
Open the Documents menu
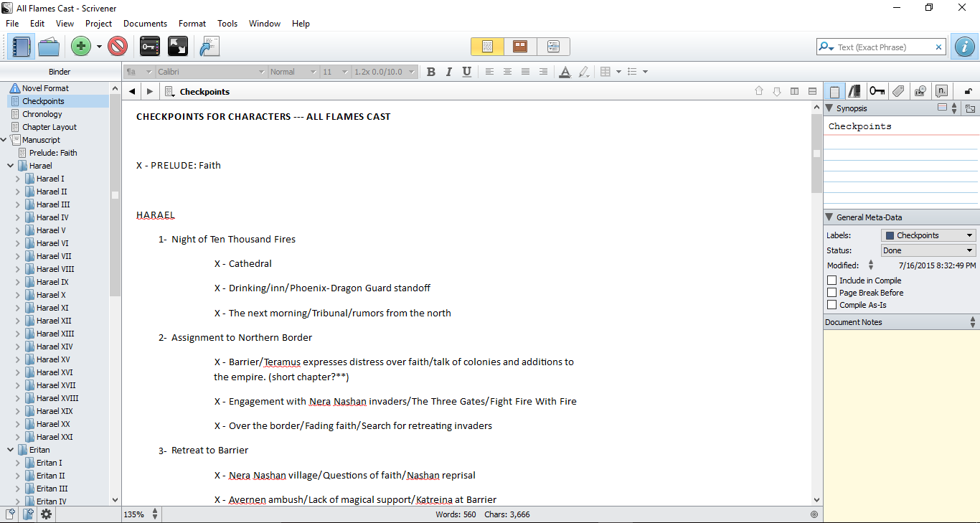145,24
